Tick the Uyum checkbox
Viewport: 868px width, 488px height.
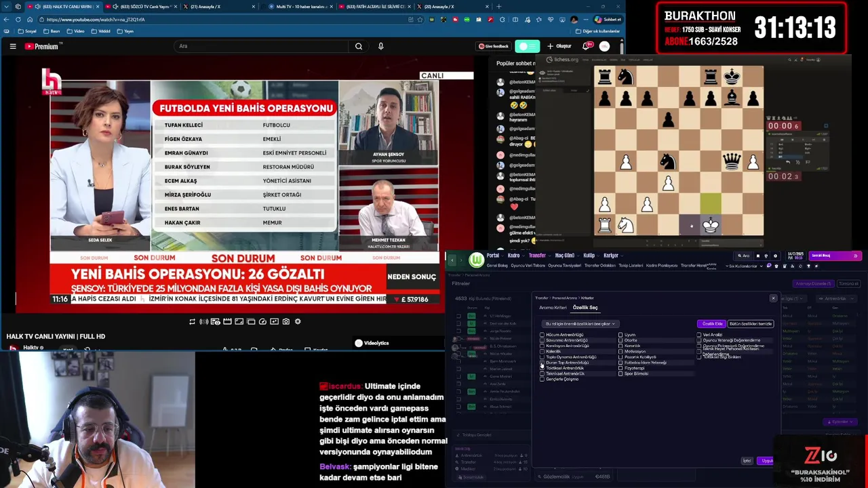[620, 335]
